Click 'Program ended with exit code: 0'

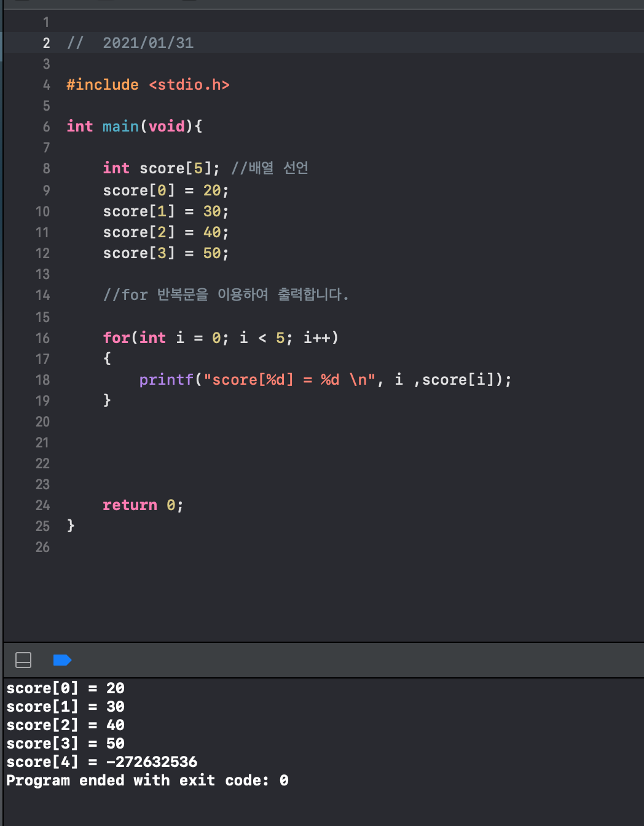pos(147,781)
